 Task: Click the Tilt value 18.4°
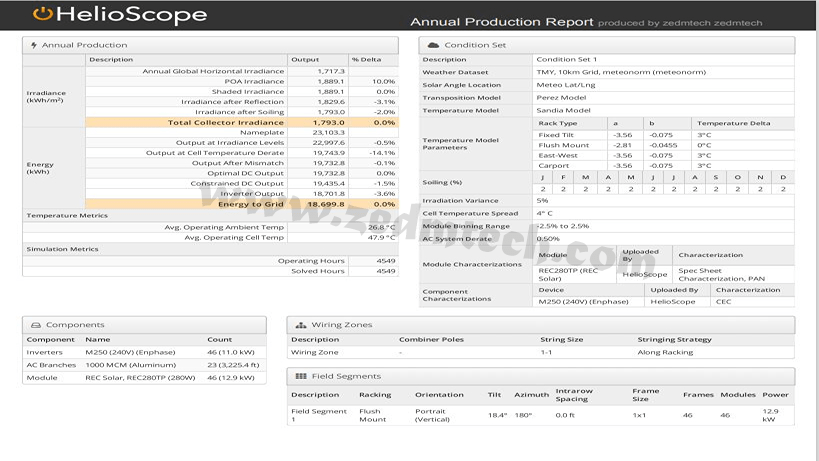coord(497,416)
